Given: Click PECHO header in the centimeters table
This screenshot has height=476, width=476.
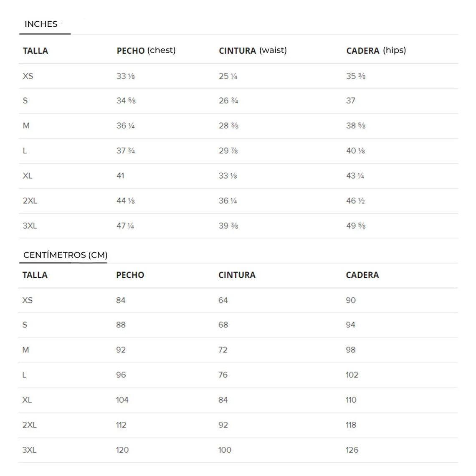Looking at the screenshot, I should [x=130, y=275].
